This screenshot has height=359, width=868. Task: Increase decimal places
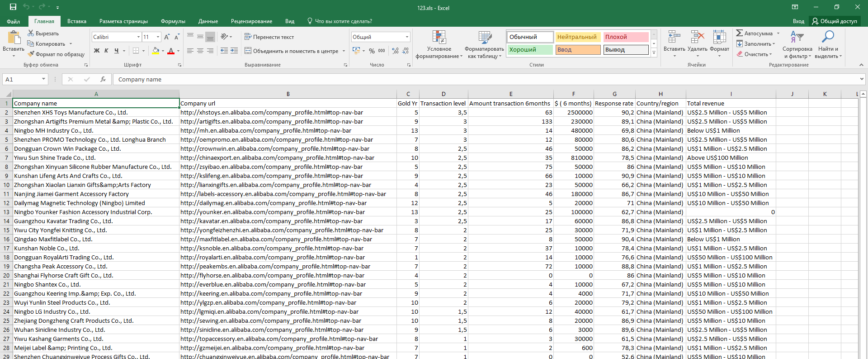[x=396, y=51]
